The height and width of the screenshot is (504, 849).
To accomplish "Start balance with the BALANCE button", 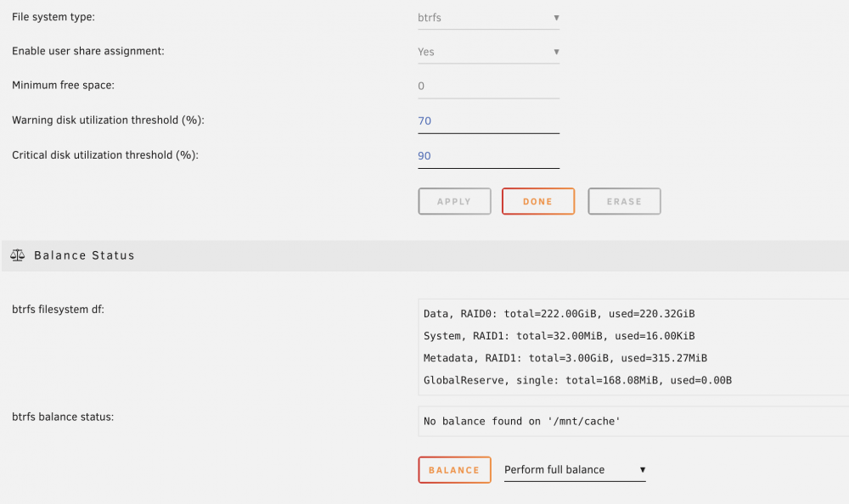I will pos(454,470).
